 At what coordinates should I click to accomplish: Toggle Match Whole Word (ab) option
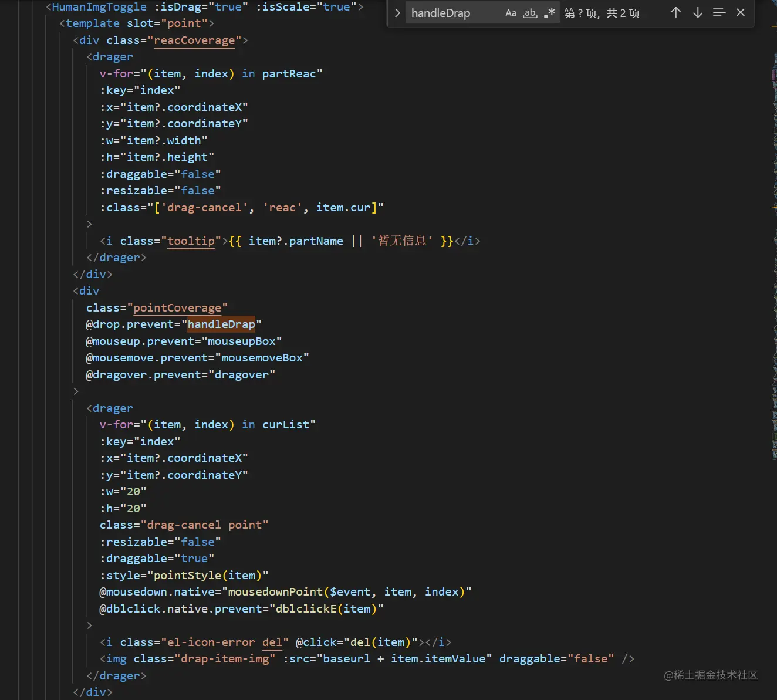click(530, 13)
